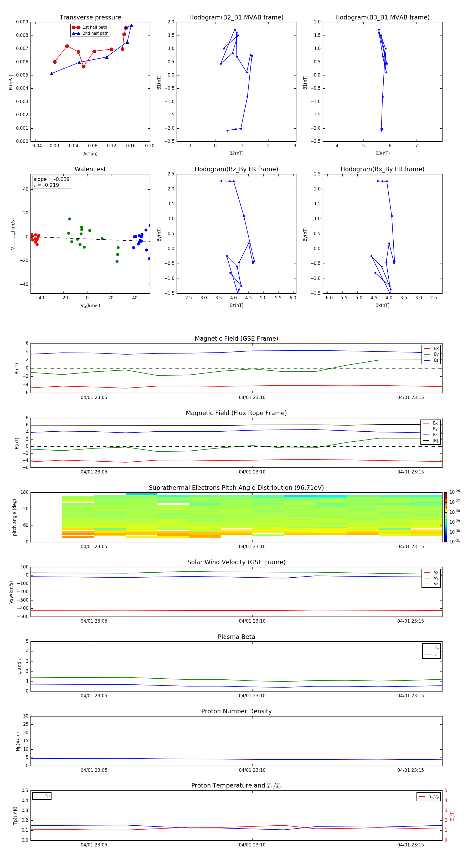Click Vy in the solar wind legend
This screenshot has width=473, height=868.
[431, 578]
